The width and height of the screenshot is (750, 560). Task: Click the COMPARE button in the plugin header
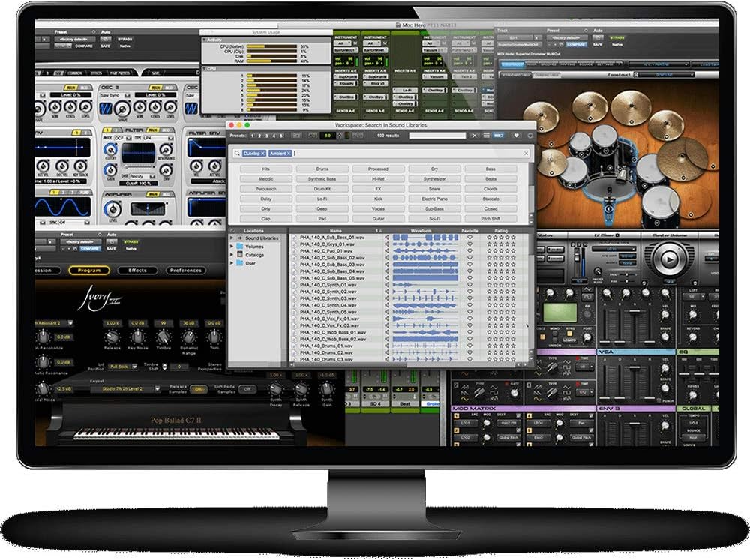pyautogui.click(x=90, y=248)
